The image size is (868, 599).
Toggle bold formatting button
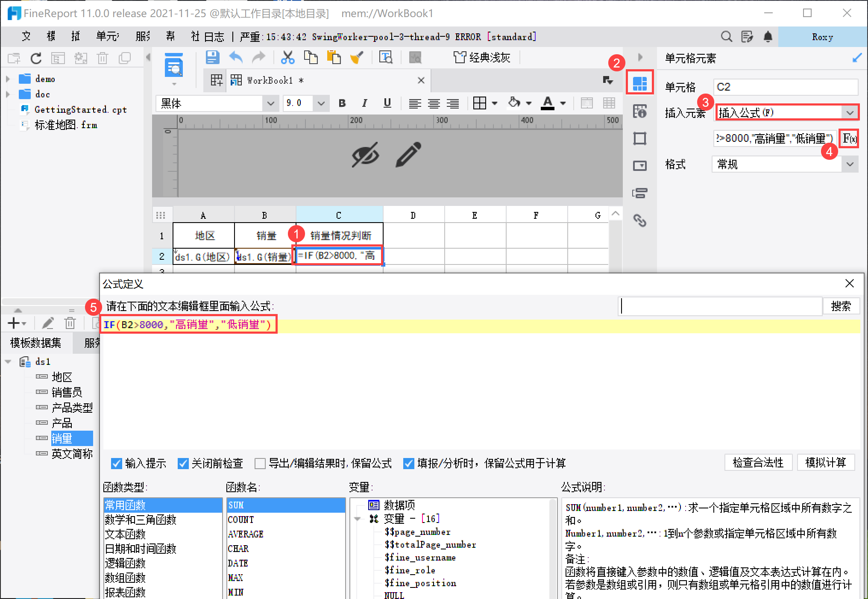point(342,103)
